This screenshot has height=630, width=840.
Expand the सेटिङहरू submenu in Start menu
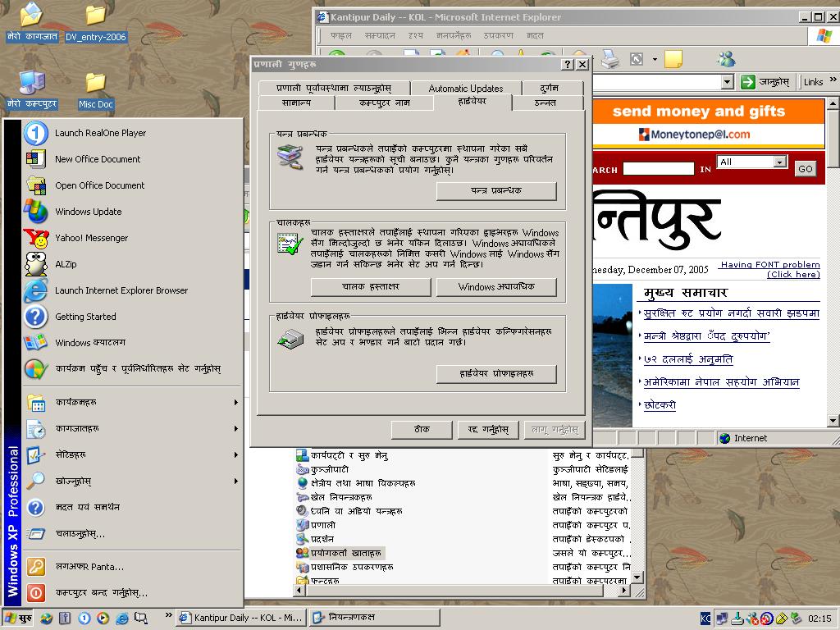click(131, 454)
